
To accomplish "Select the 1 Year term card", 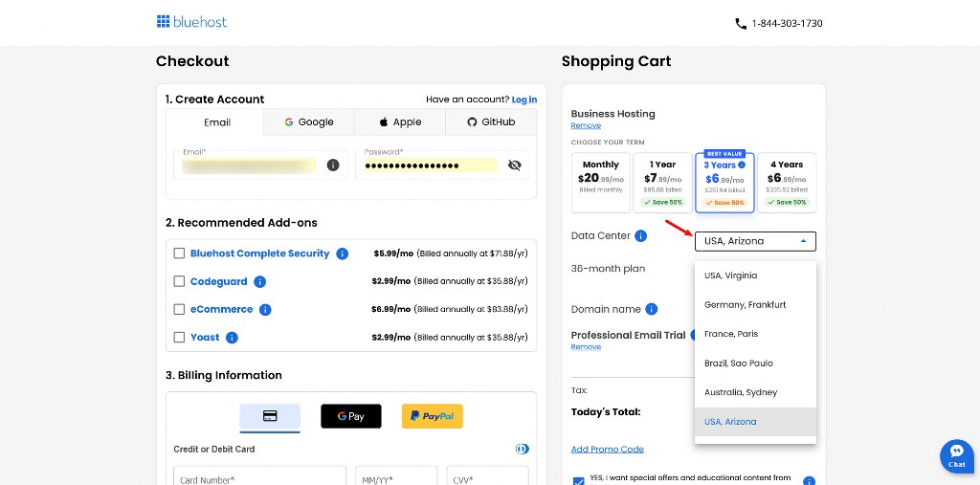I will 662,183.
